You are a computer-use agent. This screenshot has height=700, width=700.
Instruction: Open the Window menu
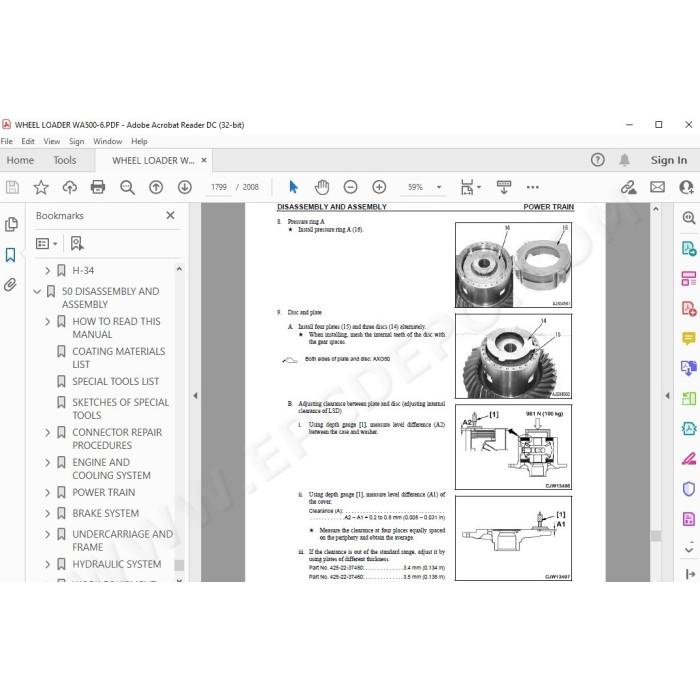[x=107, y=141]
